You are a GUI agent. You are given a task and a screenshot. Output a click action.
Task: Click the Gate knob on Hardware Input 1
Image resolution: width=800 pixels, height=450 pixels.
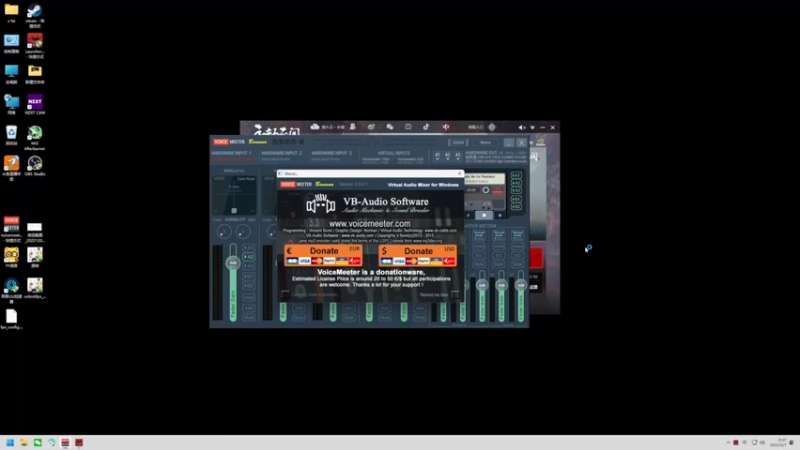click(243, 232)
